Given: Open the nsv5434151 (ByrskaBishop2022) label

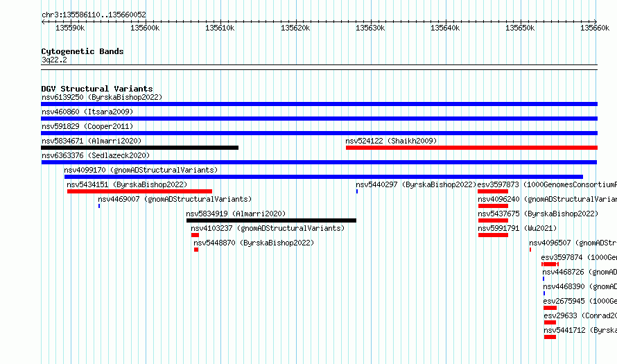Looking at the screenshot, I should (x=127, y=184).
